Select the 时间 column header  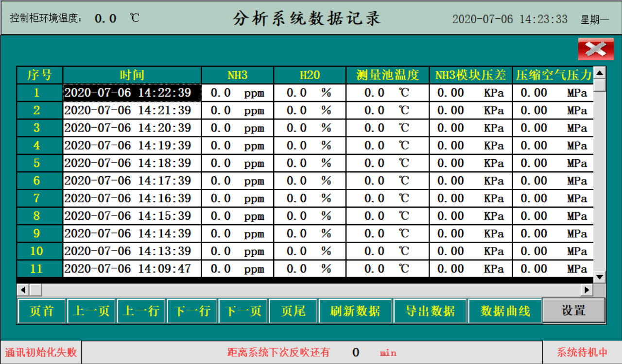pos(132,75)
